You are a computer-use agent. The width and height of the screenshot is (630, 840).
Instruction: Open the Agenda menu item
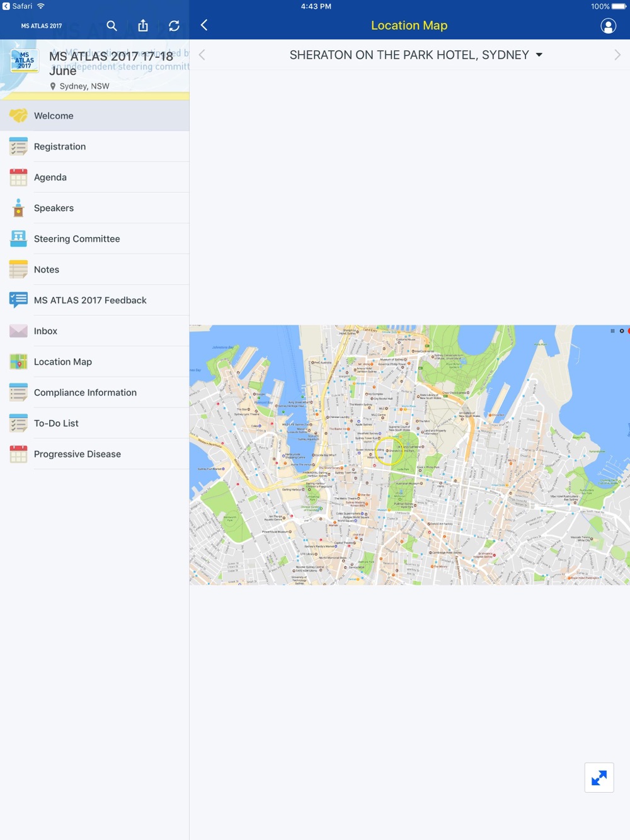(x=94, y=178)
